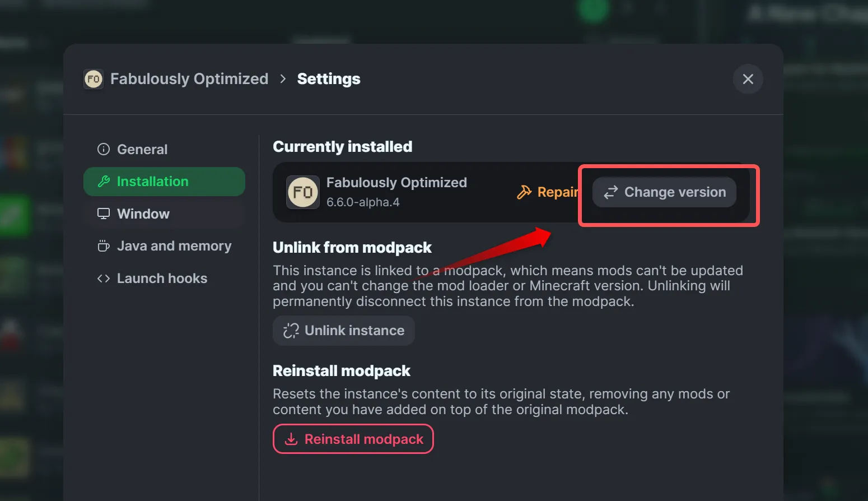Go to the Launch hooks tab
The image size is (868, 501).
[x=162, y=279]
